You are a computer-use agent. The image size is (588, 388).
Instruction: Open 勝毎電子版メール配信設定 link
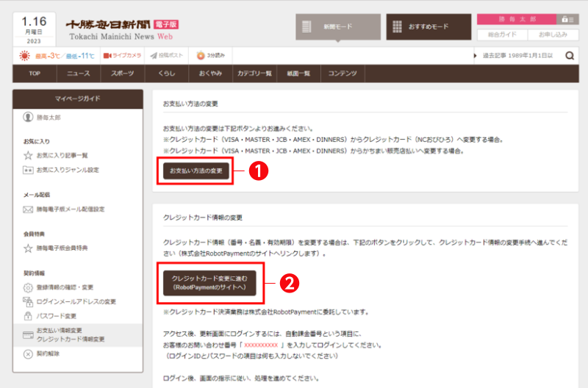click(x=70, y=209)
